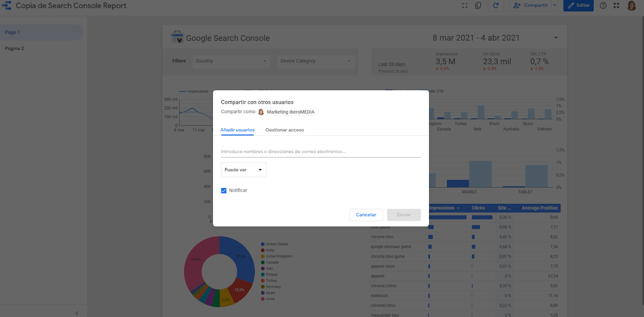The image size is (644, 317).
Task: Open the help question mark icon
Action: [x=603, y=6]
